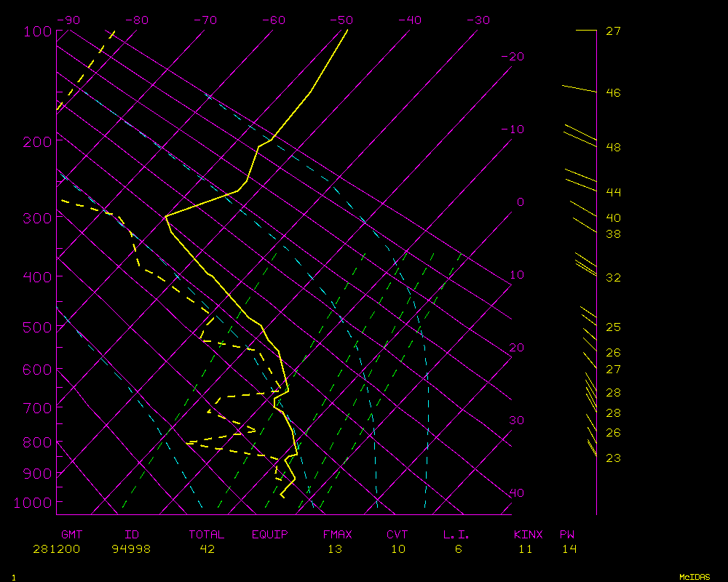The height and width of the screenshot is (582, 728).
Task: Select the CVT label in footer
Action: (397, 535)
